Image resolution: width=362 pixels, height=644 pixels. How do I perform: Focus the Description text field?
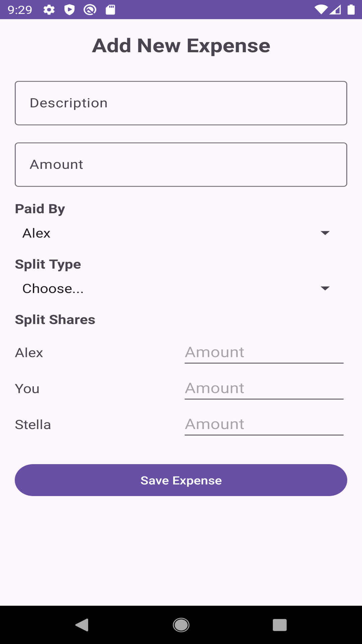coord(181,103)
